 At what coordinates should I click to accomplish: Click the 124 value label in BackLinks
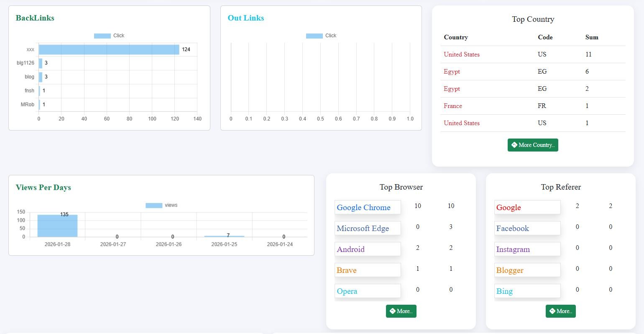pos(186,49)
